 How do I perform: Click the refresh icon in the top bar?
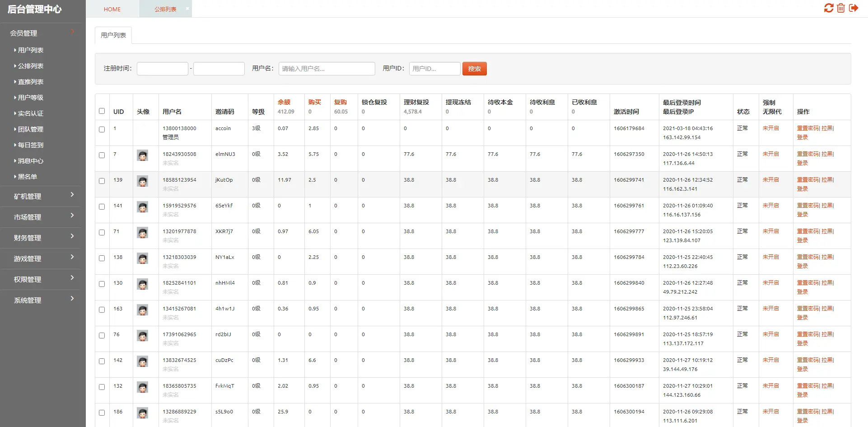[828, 8]
